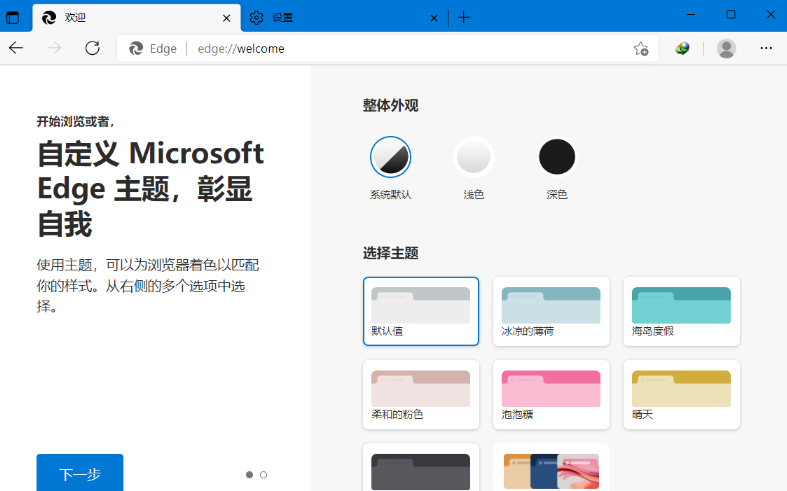Image resolution: width=787 pixels, height=491 pixels.
Task: Select the 冰凉的薄荷 theme card
Action: pos(551,311)
